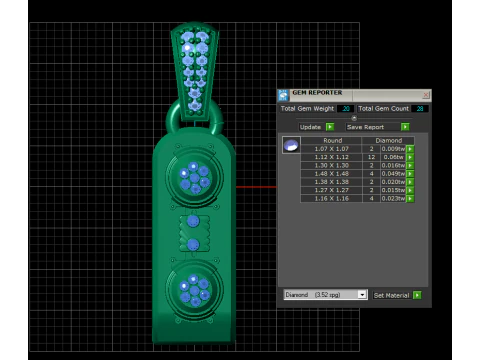Click green arrow for 1.48 X 1.48 row
This screenshot has height=360, width=480.
click(410, 174)
